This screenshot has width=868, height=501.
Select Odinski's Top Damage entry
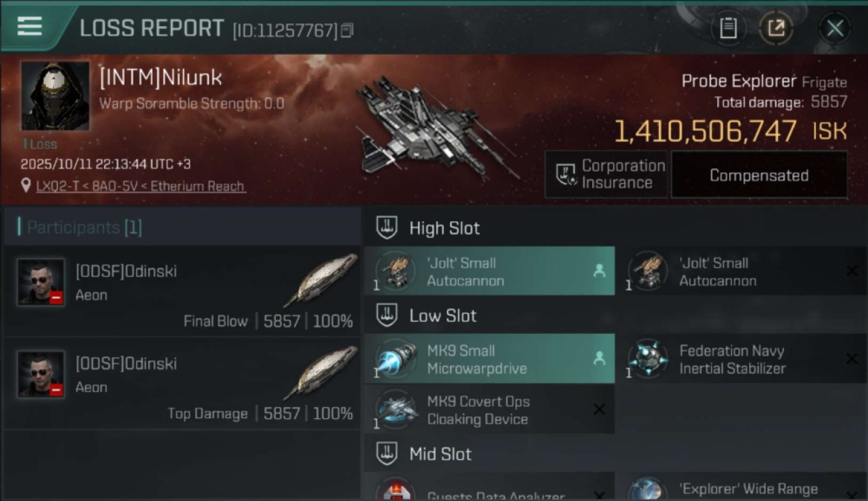[182, 383]
